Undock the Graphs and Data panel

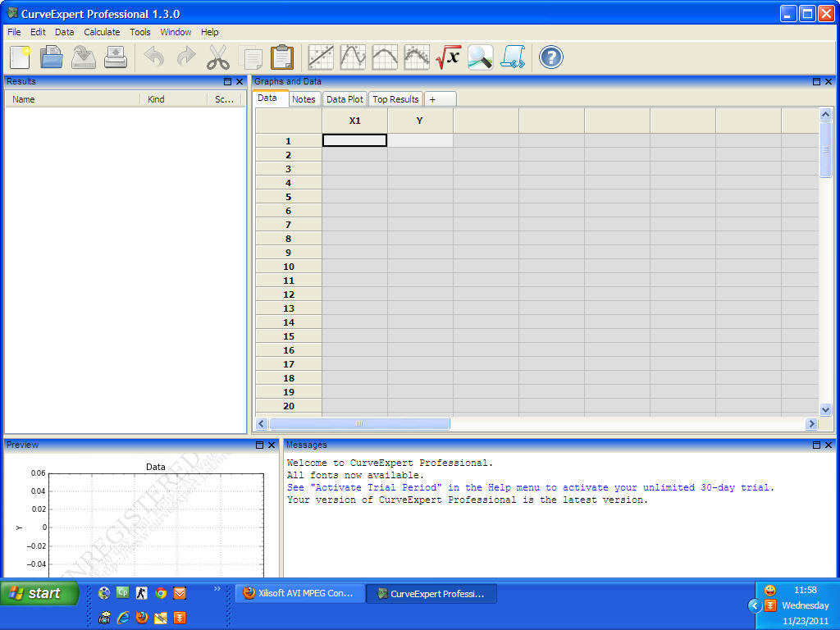[x=816, y=81]
